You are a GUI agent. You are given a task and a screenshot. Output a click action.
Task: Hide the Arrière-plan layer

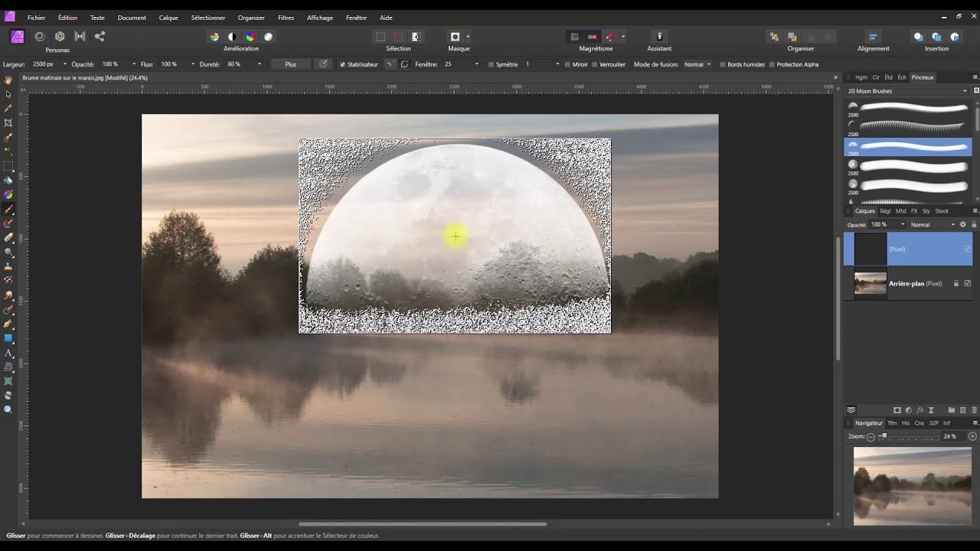coord(967,283)
